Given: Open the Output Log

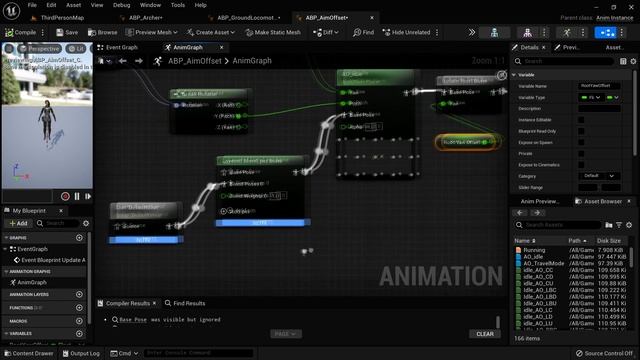Looking at the screenshot, I should [81, 353].
